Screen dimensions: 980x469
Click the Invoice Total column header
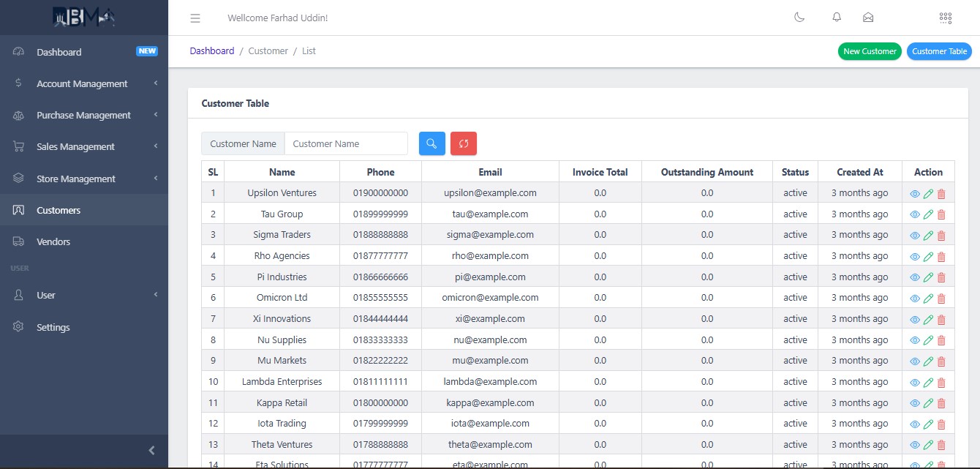pos(600,172)
